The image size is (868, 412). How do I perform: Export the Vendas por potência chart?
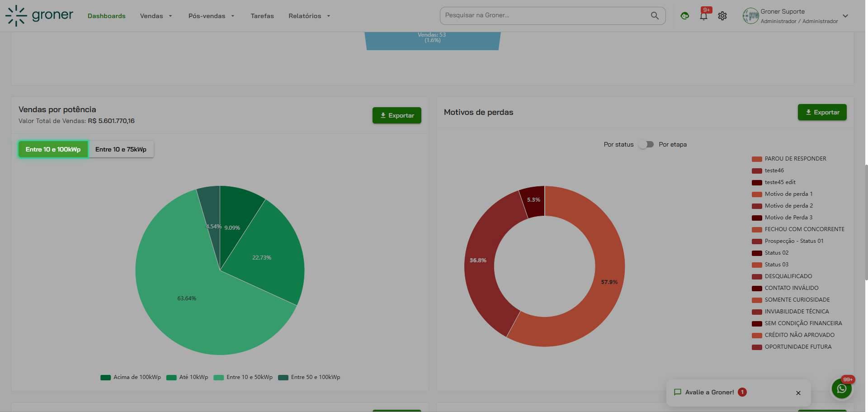(397, 115)
